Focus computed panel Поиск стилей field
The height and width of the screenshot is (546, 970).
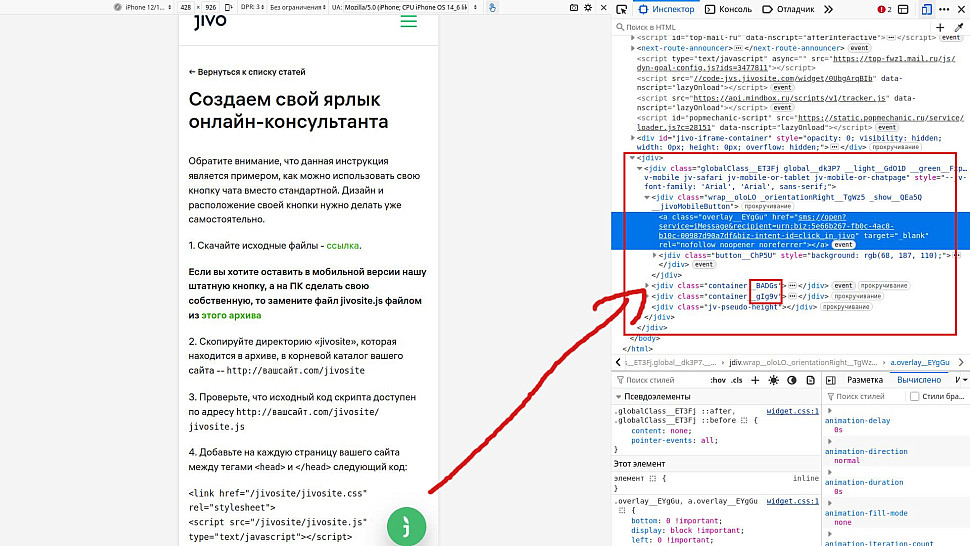click(861, 396)
